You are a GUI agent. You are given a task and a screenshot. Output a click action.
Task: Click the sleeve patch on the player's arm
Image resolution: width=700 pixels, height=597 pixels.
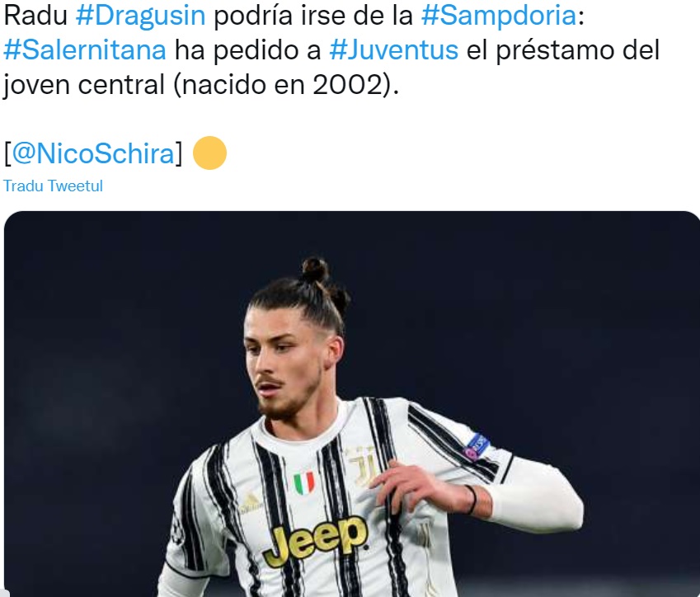[477, 448]
